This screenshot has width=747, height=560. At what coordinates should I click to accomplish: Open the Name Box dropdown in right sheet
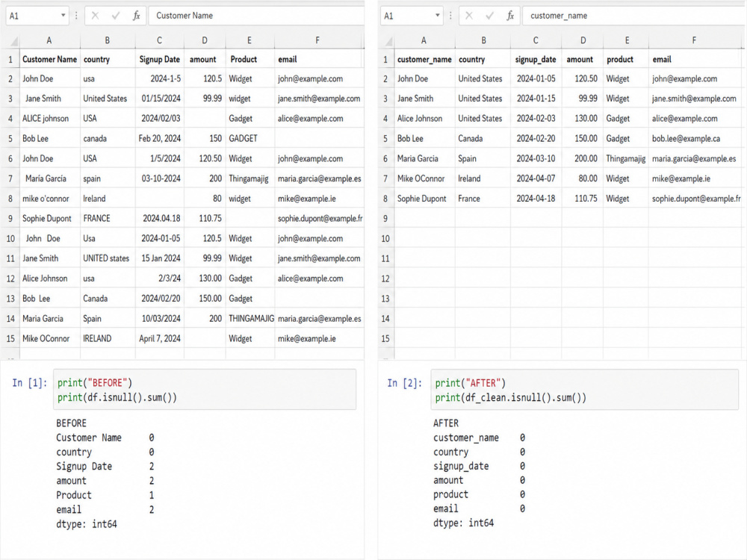[x=437, y=16]
